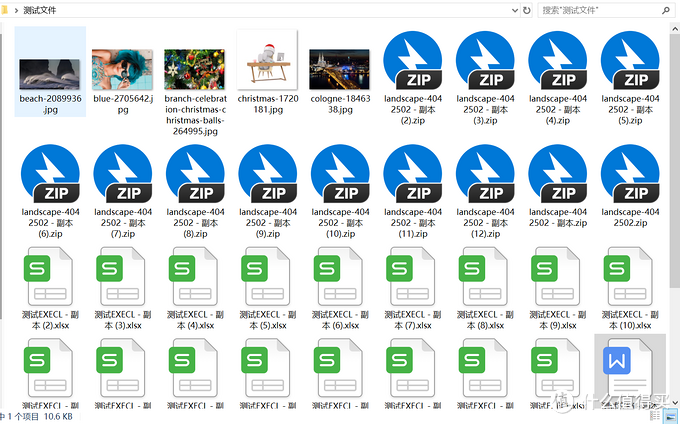Select 测试EXECL - 副本 (9).xlsx spreadsheet icon
The height and width of the screenshot is (424, 680).
pos(556,276)
